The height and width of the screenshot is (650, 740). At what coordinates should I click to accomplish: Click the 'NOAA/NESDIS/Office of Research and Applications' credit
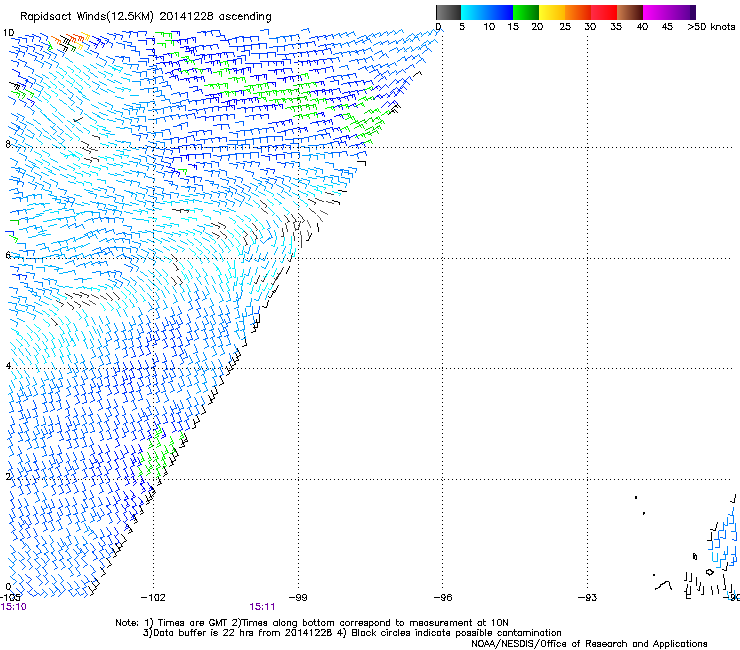[x=589, y=644]
